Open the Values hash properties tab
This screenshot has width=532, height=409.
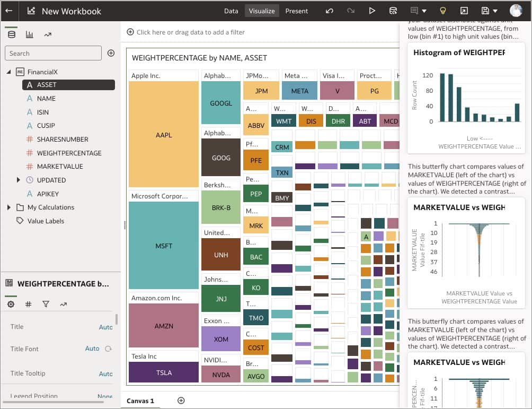click(x=29, y=304)
